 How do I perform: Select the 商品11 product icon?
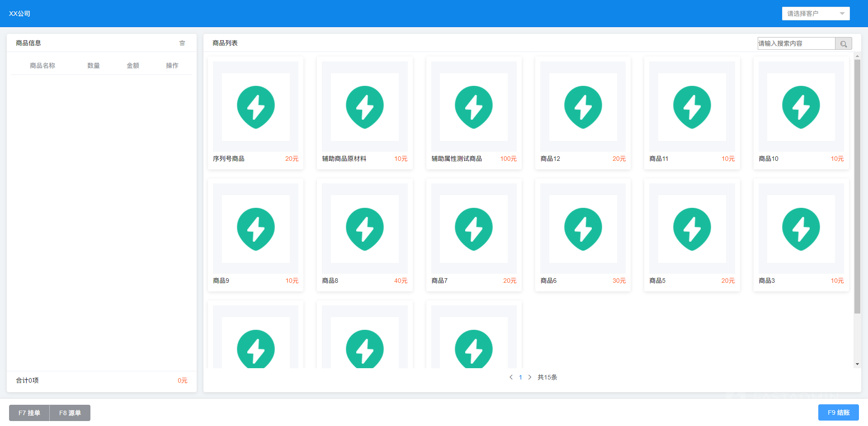click(x=692, y=107)
